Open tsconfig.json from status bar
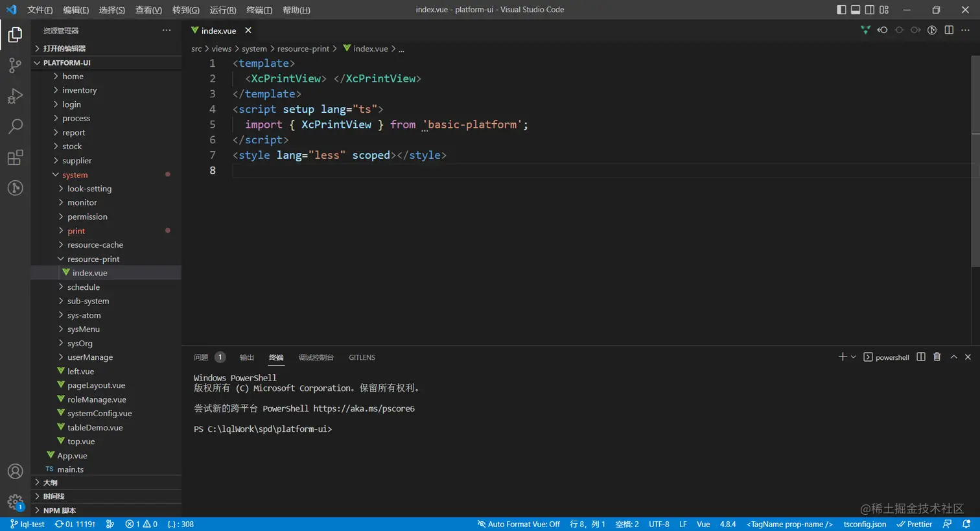This screenshot has width=980, height=531. 865,524
